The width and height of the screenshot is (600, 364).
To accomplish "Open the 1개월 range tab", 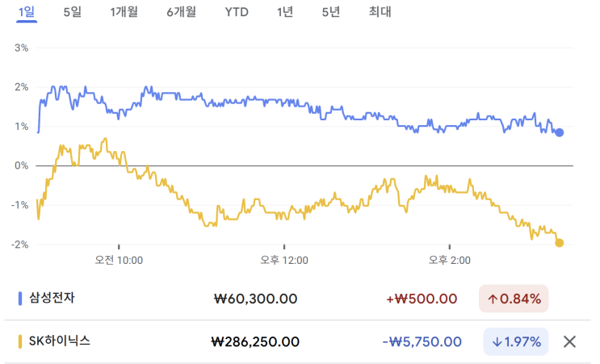I will (124, 12).
